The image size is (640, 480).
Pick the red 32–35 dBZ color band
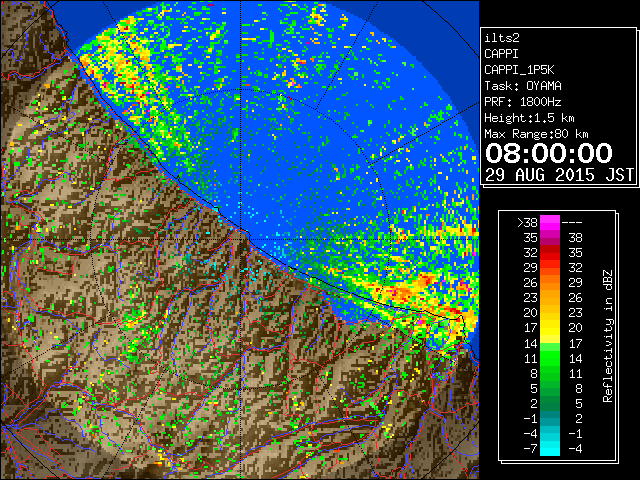(x=550, y=253)
